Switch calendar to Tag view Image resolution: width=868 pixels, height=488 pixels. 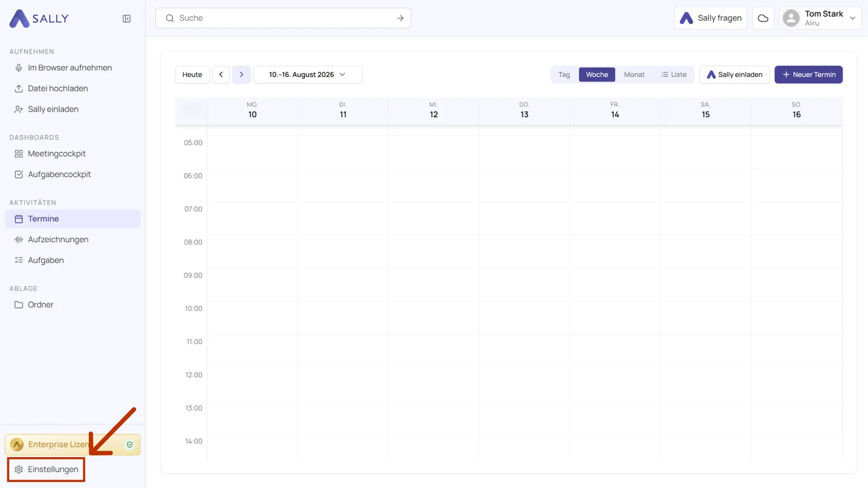click(564, 75)
